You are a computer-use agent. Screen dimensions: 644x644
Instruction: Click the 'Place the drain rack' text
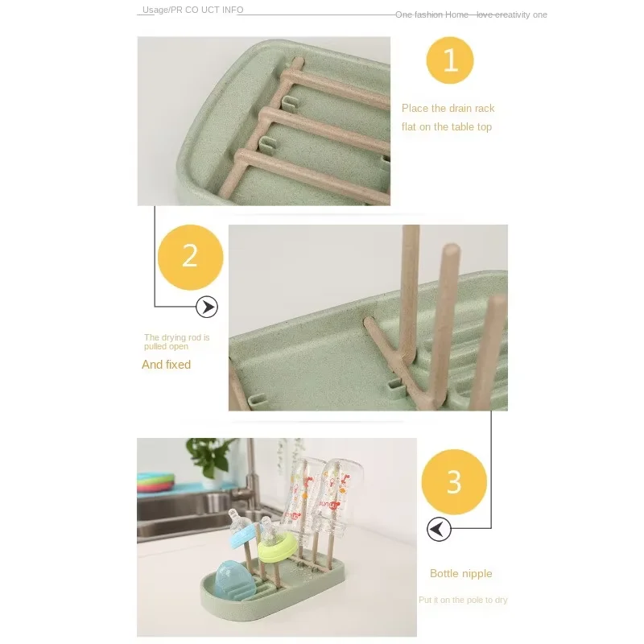(448, 109)
